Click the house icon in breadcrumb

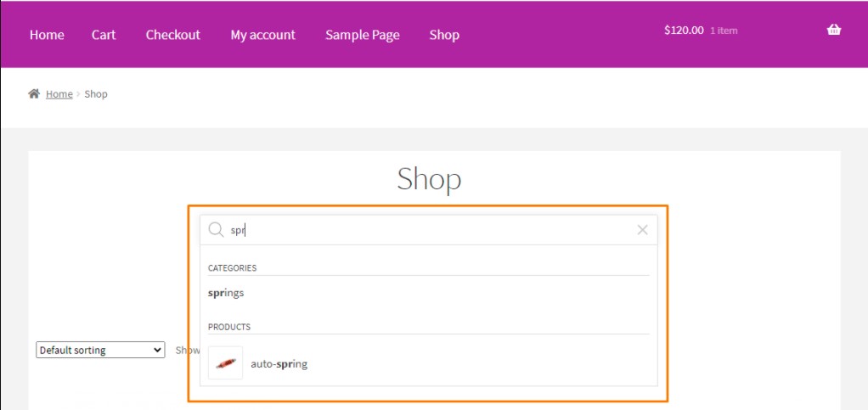(x=34, y=94)
